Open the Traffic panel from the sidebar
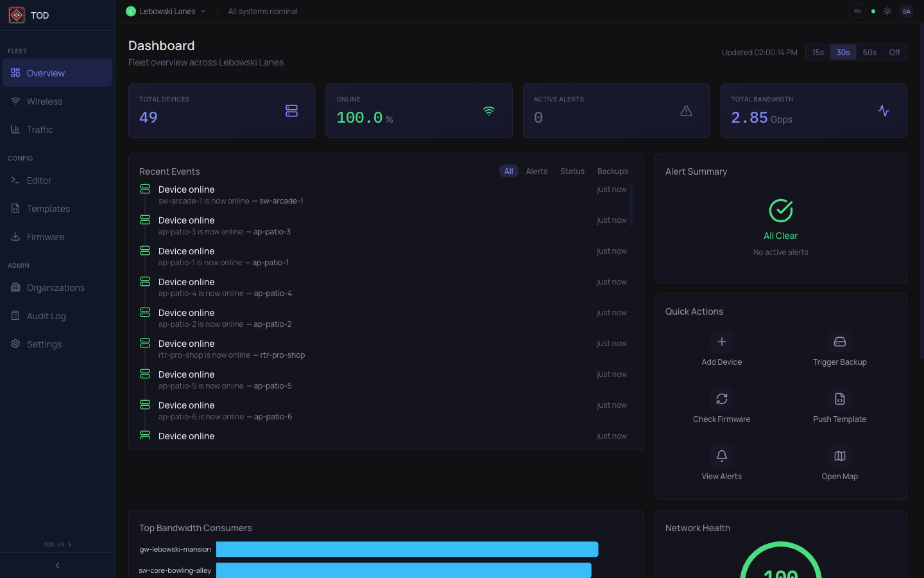 (40, 129)
